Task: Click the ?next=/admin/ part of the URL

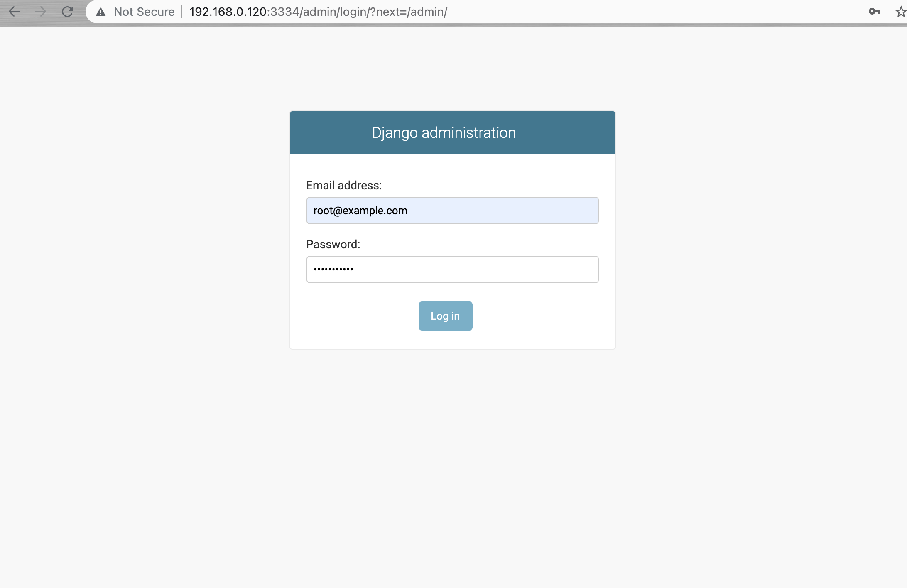Action: coord(408,12)
